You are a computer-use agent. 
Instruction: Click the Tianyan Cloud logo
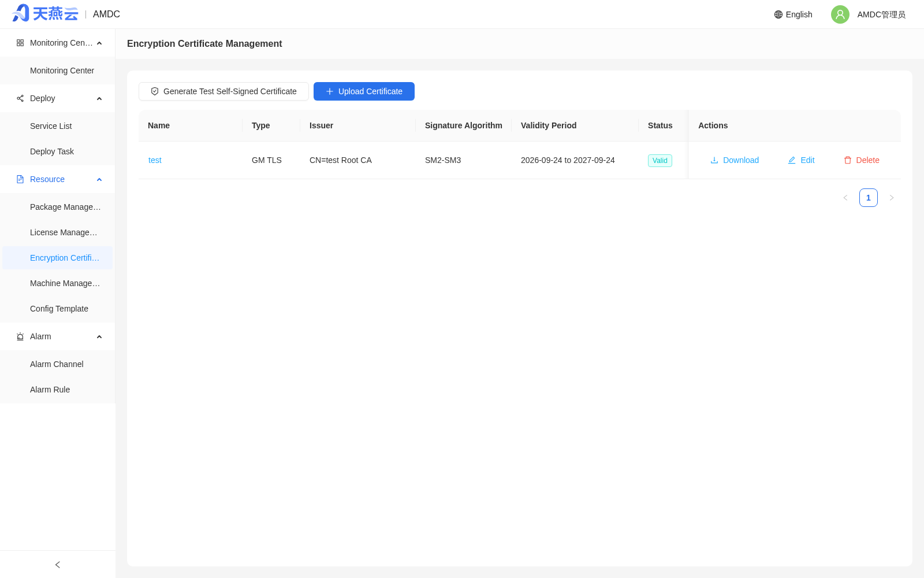[x=45, y=13]
